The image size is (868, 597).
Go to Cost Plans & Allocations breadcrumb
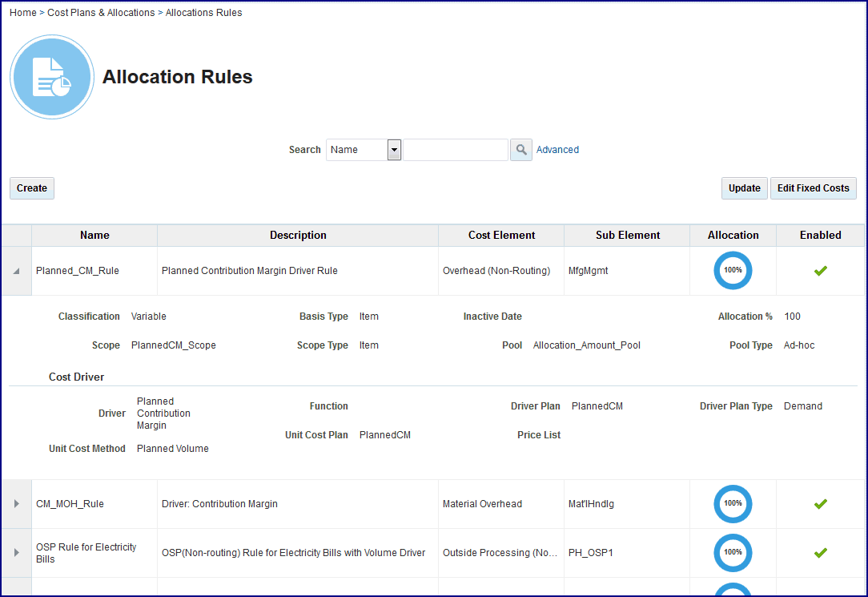pyautogui.click(x=101, y=12)
